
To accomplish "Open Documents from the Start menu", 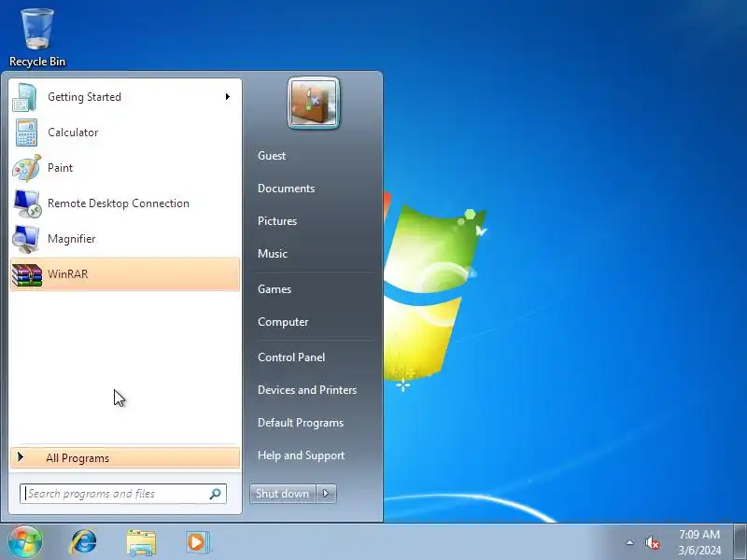I will (x=287, y=189).
